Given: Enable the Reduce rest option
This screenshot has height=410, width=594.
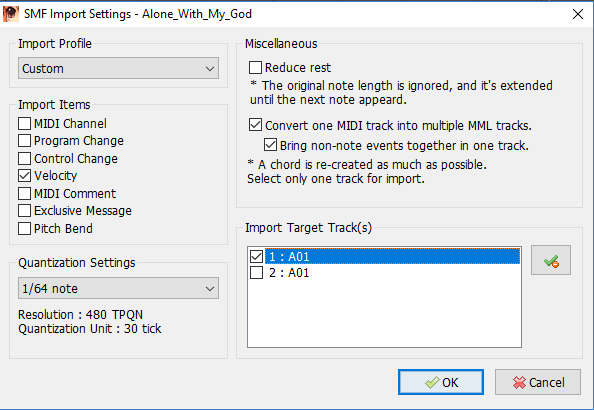Looking at the screenshot, I should [x=255, y=67].
